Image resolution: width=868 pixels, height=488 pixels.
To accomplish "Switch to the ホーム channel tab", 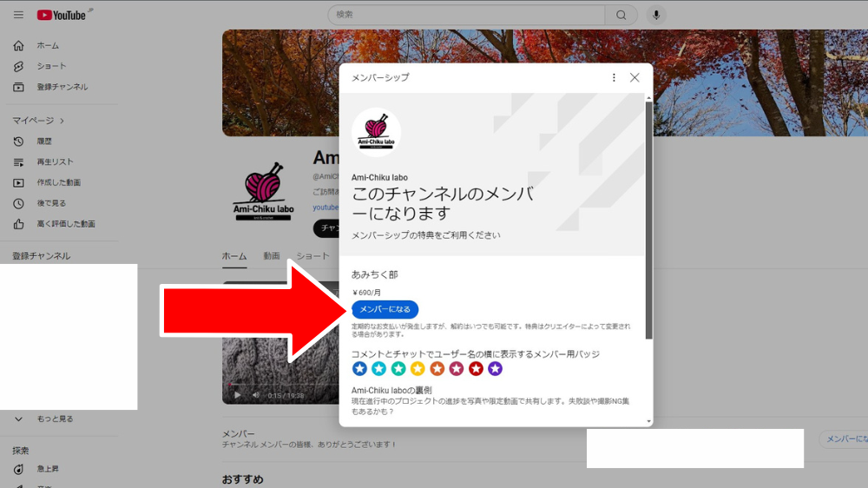I will tap(234, 256).
